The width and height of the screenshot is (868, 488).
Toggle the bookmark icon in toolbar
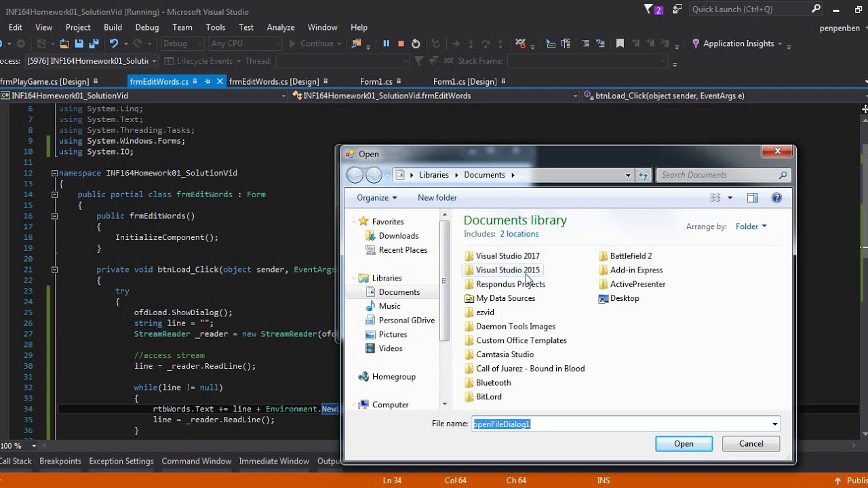point(620,43)
